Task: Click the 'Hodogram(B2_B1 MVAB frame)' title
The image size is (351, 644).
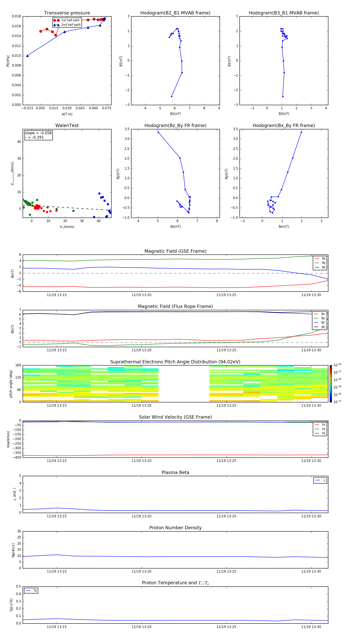Action: (x=175, y=13)
